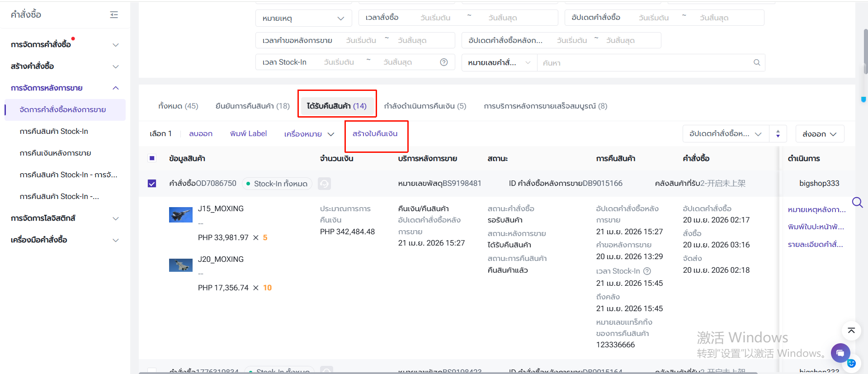Uncheck the order OD7086750 checkbox
The image size is (868, 374).
coord(152,184)
